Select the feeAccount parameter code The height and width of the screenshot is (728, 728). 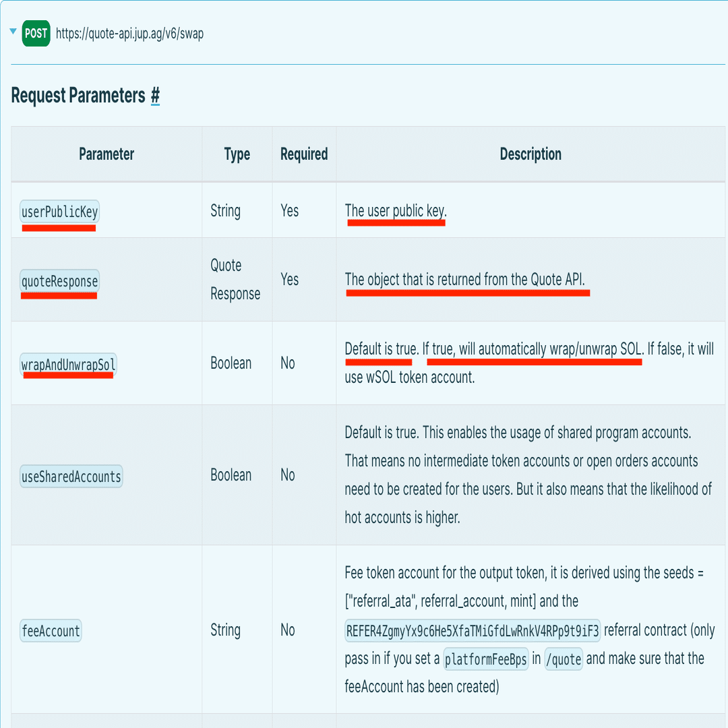[51, 630]
